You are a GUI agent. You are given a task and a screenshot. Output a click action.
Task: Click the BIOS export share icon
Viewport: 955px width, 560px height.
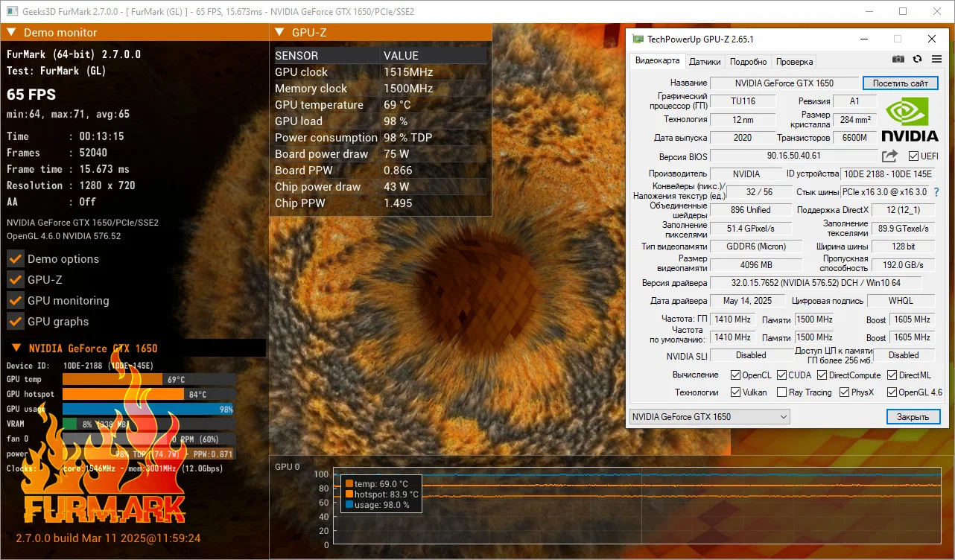click(889, 156)
